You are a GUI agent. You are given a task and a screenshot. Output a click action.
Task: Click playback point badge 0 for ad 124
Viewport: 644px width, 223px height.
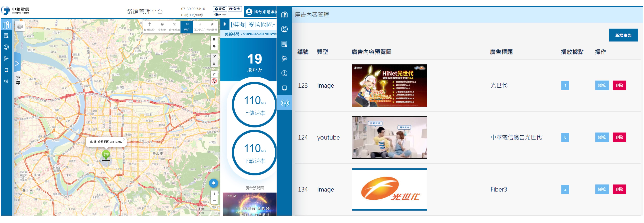point(565,137)
